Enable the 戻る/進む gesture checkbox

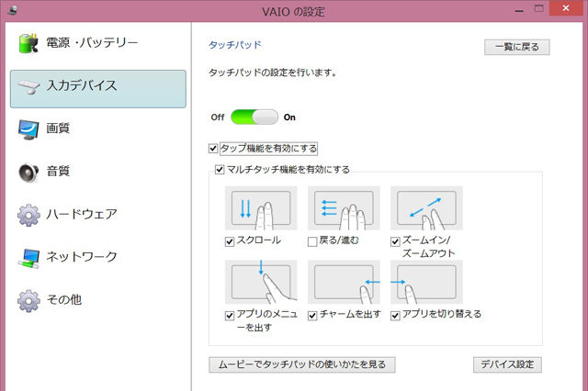[312, 241]
